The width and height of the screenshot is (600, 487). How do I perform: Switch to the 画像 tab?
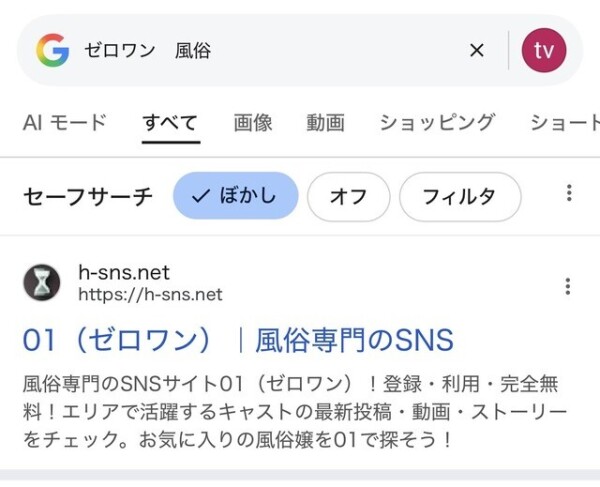[x=253, y=123]
